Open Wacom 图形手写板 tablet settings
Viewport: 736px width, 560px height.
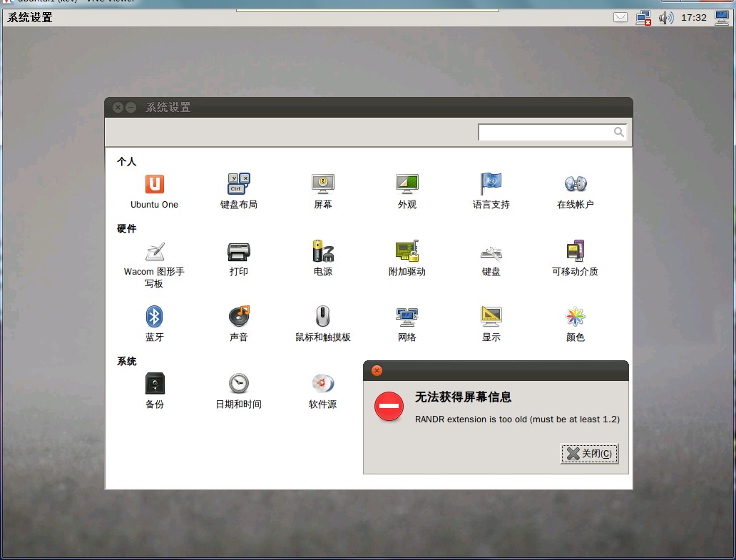point(155,265)
